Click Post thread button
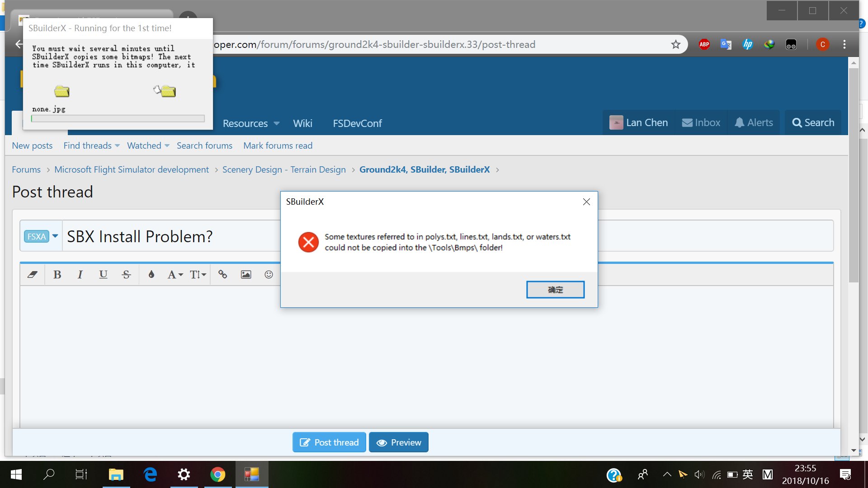Image resolution: width=868 pixels, height=488 pixels. tap(329, 442)
